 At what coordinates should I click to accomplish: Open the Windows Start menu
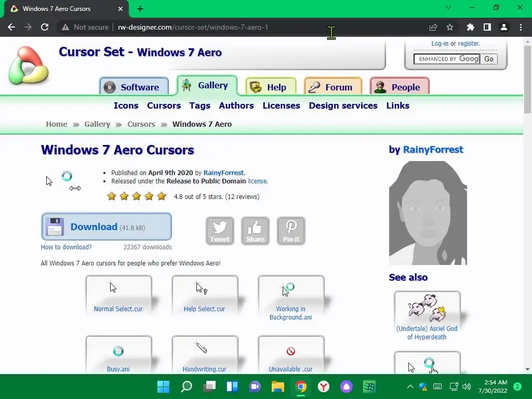coord(164,387)
